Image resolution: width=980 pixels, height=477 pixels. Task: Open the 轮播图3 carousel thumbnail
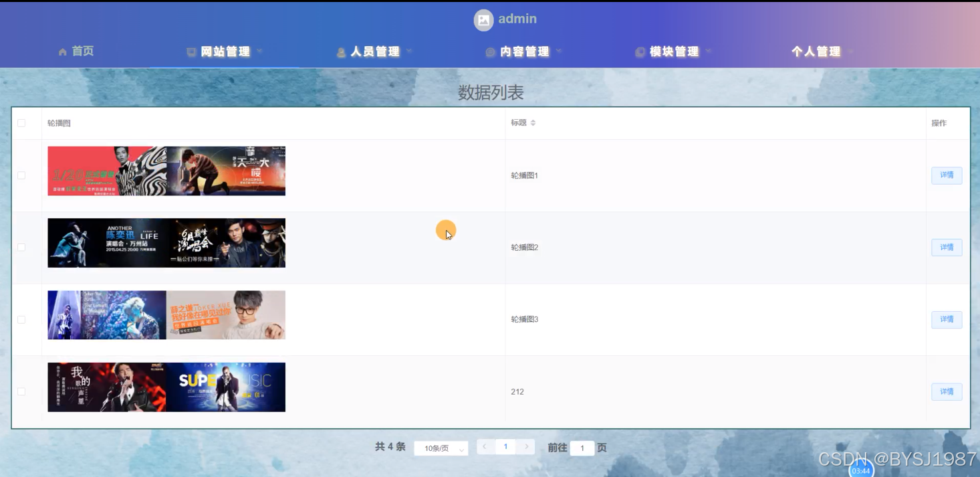pyautogui.click(x=166, y=315)
